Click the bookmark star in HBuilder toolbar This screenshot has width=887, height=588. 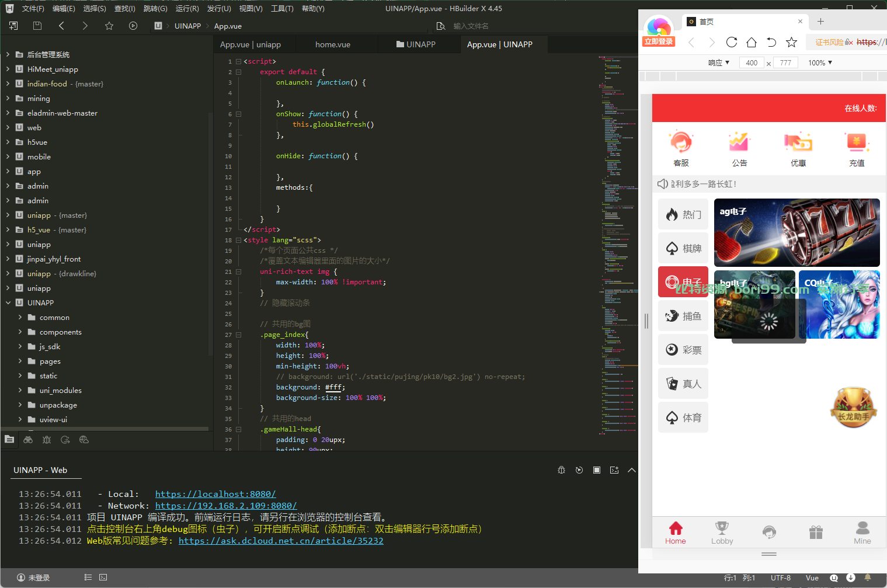point(109,26)
